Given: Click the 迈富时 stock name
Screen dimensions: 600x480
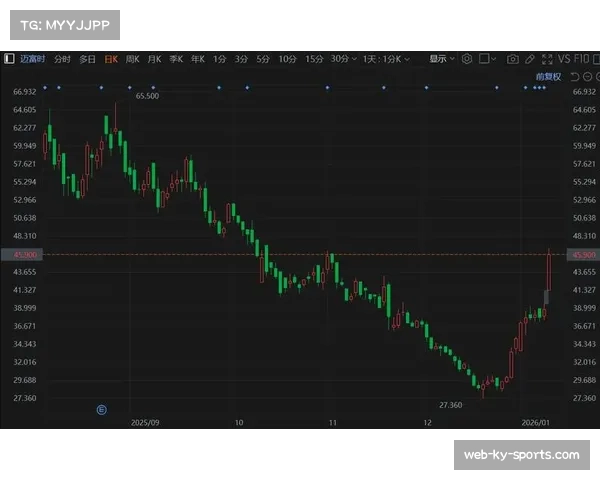Looking at the screenshot, I should (33, 59).
